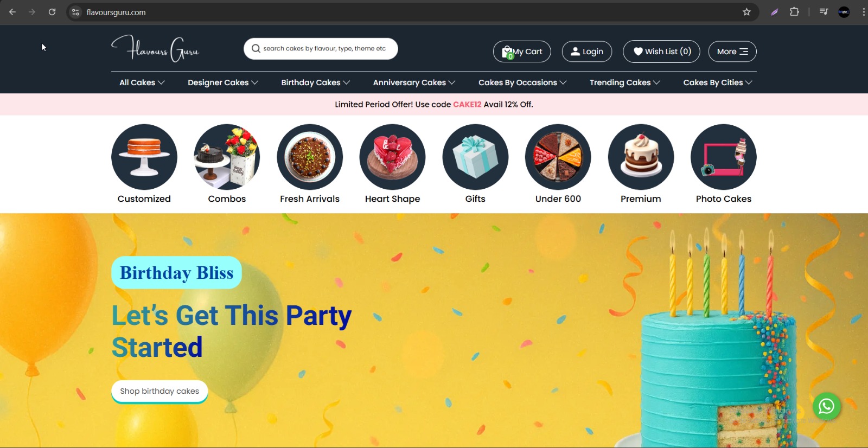
Task: View My Cart
Action: pos(522,52)
